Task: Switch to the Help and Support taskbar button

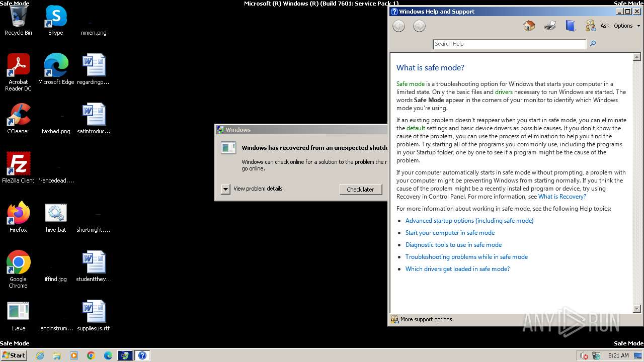Action: [142, 355]
